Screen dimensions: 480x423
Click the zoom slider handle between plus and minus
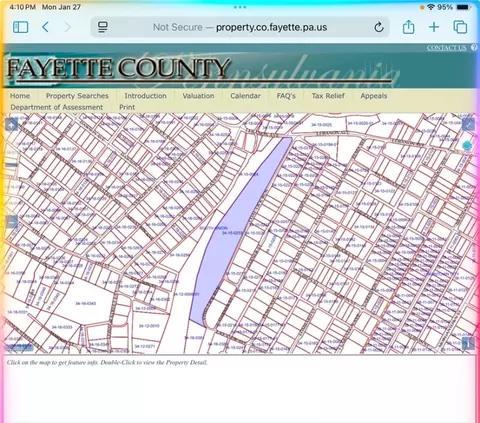point(12,165)
